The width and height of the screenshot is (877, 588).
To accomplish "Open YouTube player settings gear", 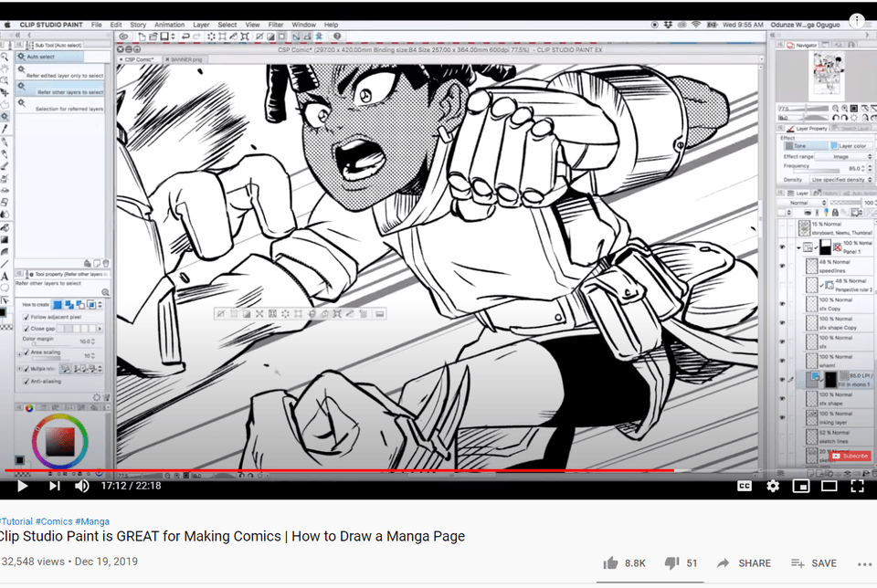I will [x=773, y=486].
